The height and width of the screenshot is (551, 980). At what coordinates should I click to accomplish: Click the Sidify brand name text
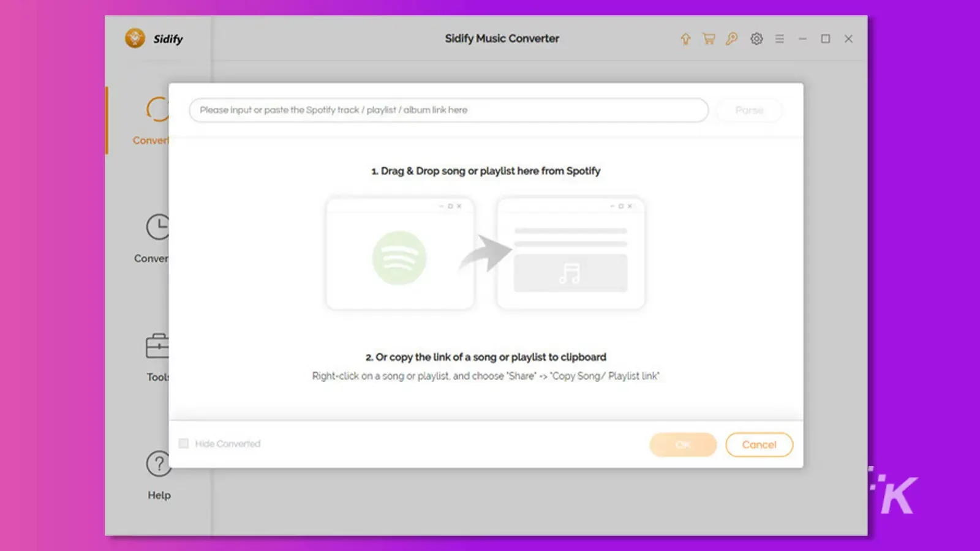click(x=168, y=39)
